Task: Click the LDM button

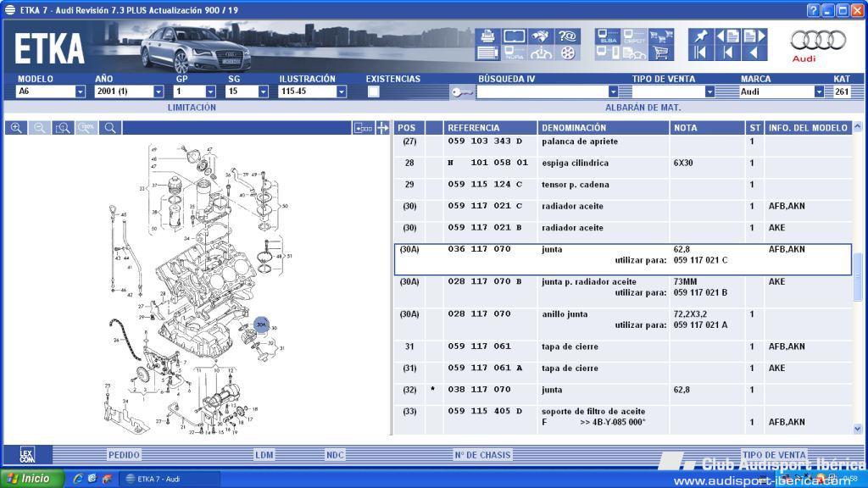Action: point(264,455)
